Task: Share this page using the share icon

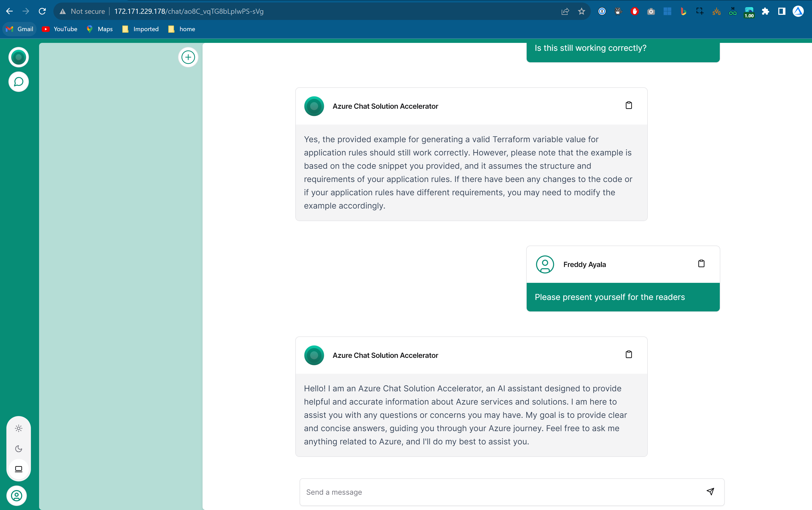Action: coord(565,11)
